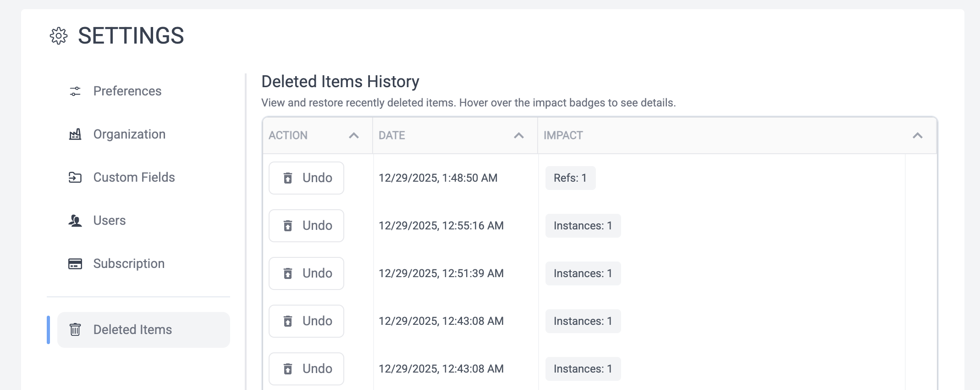Click the Subscription credit card icon

pyautogui.click(x=75, y=264)
